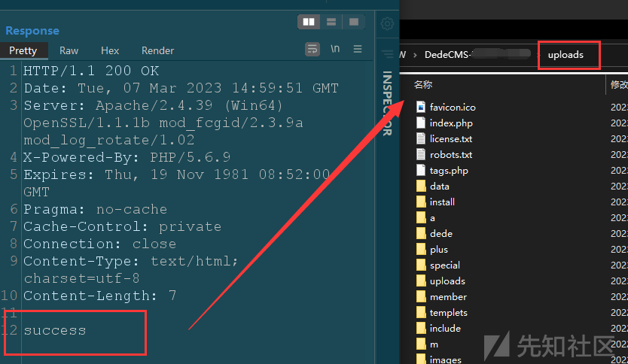Switch to the Pretty response tab
Image resolution: width=628 pixels, height=364 pixels.
coord(23,51)
